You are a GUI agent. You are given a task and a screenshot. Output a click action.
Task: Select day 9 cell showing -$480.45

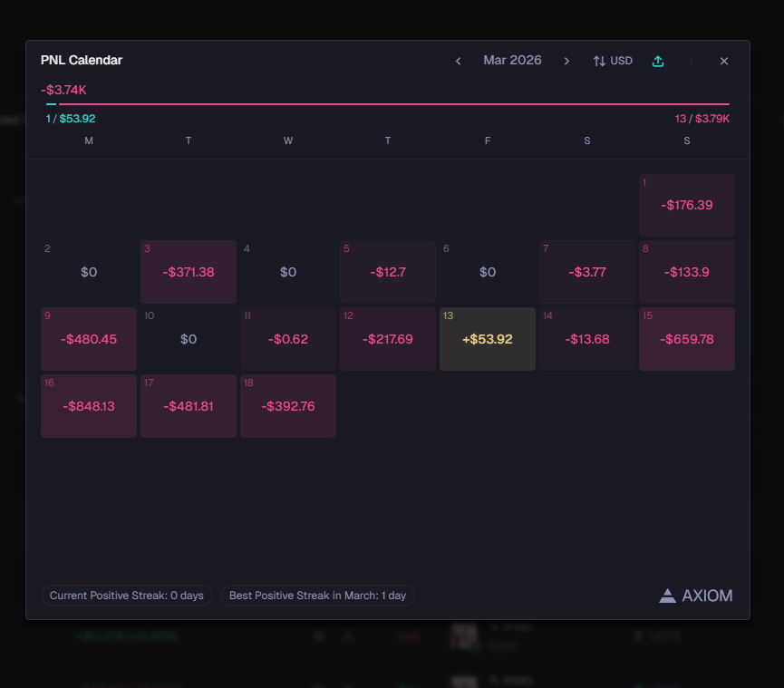click(x=89, y=339)
